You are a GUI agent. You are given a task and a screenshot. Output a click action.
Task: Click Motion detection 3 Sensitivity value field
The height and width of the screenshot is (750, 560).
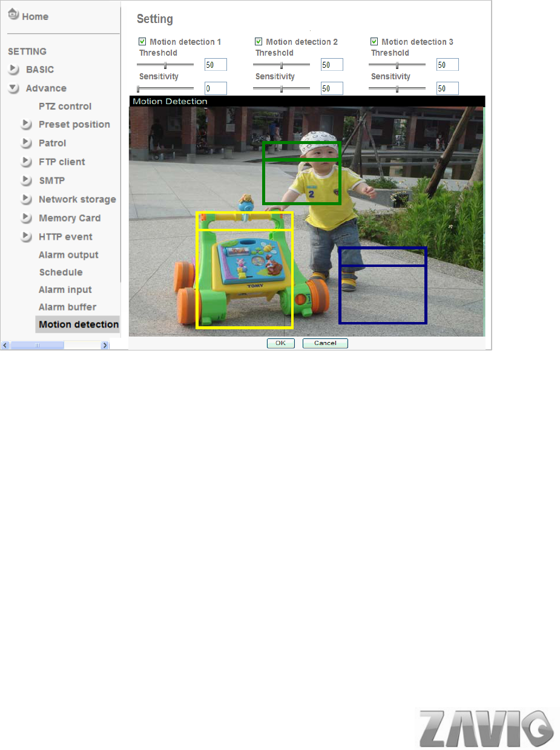447,88
